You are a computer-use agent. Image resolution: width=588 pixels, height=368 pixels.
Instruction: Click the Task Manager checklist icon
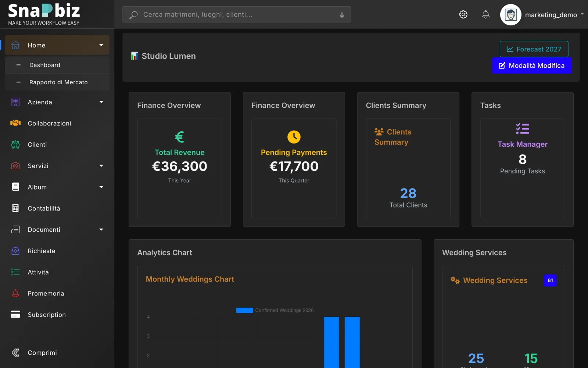click(523, 129)
